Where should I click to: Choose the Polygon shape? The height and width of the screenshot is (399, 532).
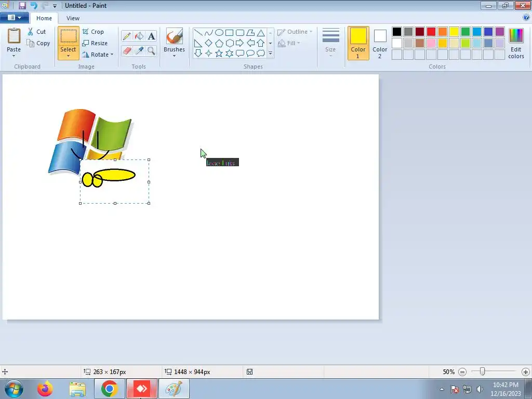click(x=250, y=33)
